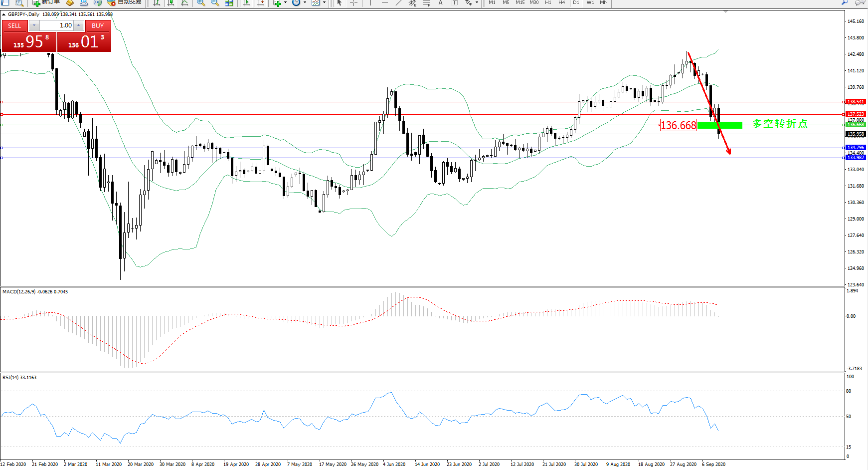Select the MN monthly timeframe tab
868x470 pixels.
pyautogui.click(x=603, y=2)
